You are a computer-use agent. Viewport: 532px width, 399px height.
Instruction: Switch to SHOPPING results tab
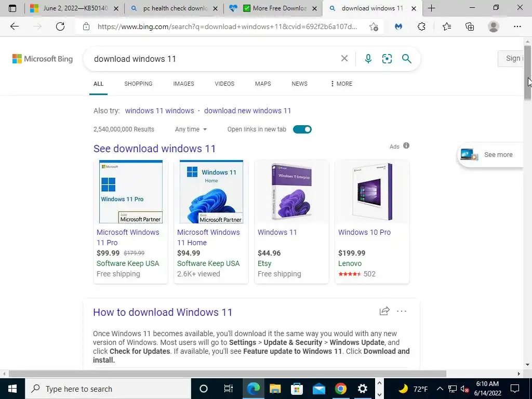pyautogui.click(x=138, y=84)
